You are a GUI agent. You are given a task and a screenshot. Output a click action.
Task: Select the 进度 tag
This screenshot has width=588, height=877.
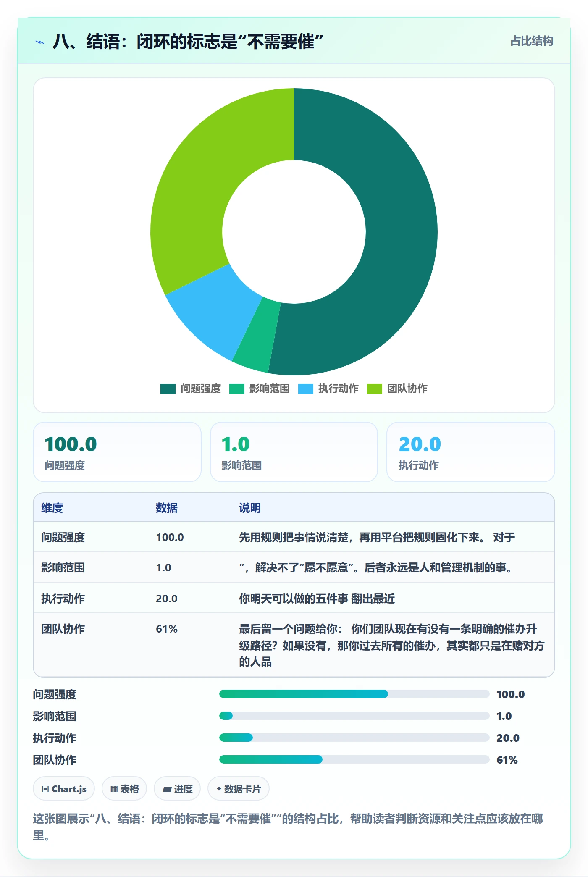click(177, 789)
